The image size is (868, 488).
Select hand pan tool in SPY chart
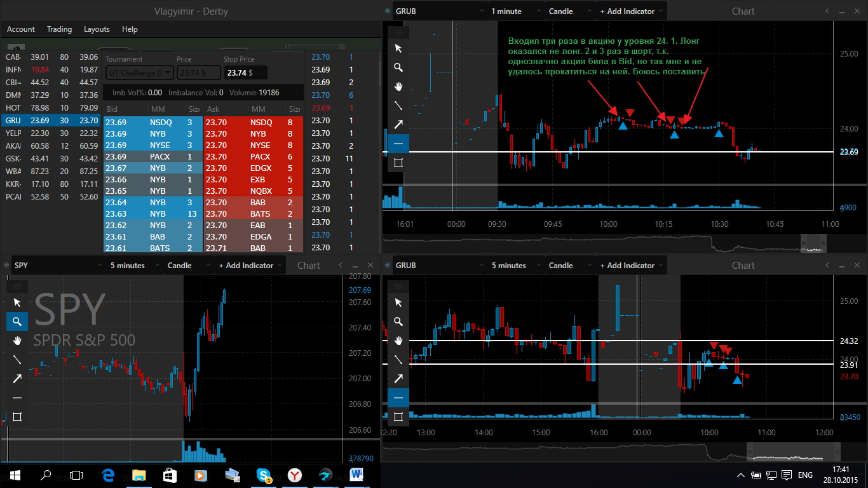click(17, 341)
